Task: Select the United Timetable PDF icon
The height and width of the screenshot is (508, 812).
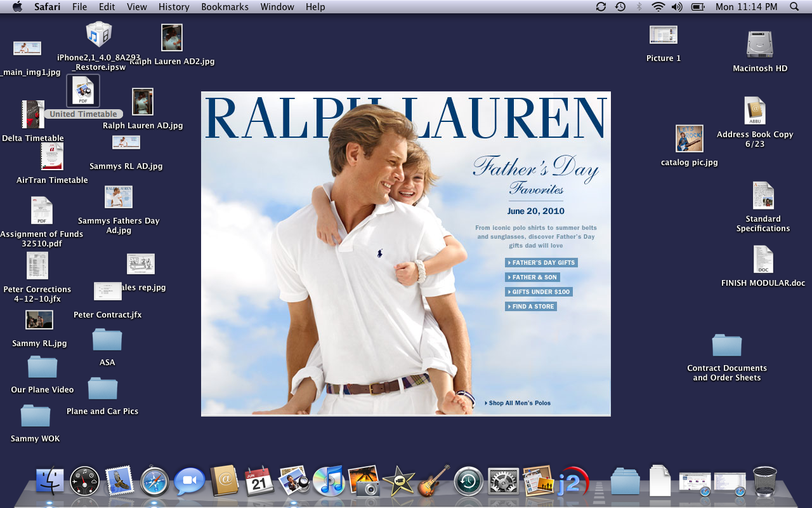Action: (x=83, y=91)
